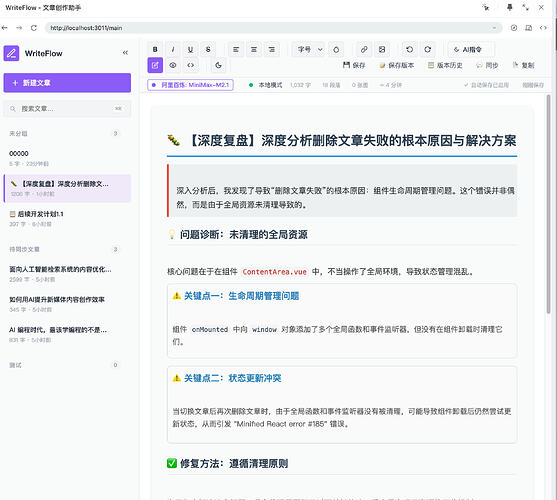
Task: Apply italic formatting
Action: tap(173, 49)
